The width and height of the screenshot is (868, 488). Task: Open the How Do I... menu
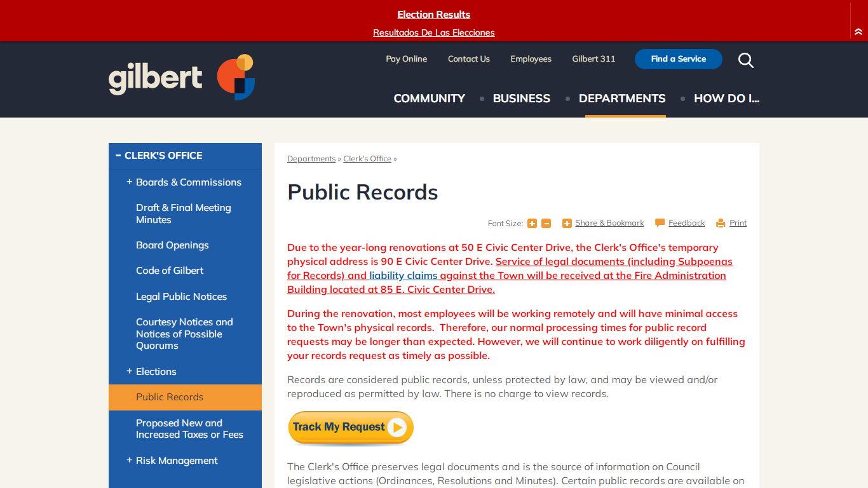pyautogui.click(x=726, y=98)
